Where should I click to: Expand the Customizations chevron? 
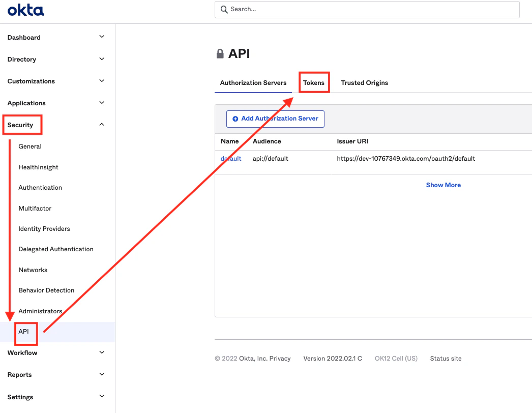pos(102,81)
